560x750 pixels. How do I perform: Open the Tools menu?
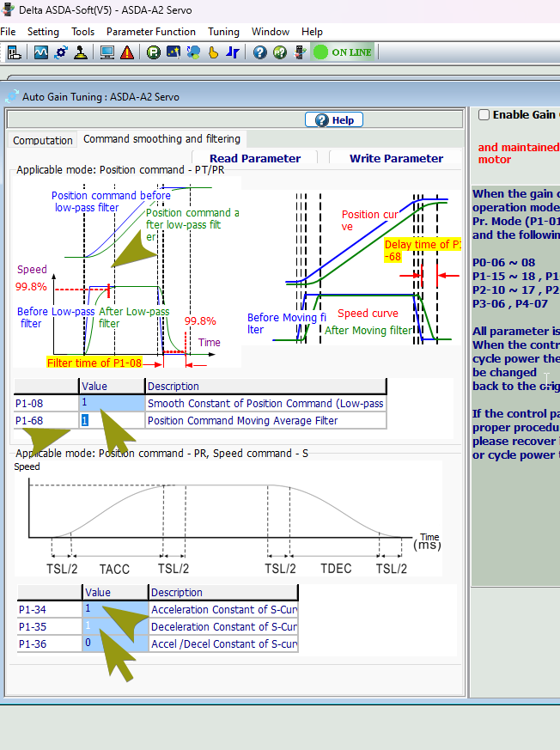pyautogui.click(x=82, y=32)
